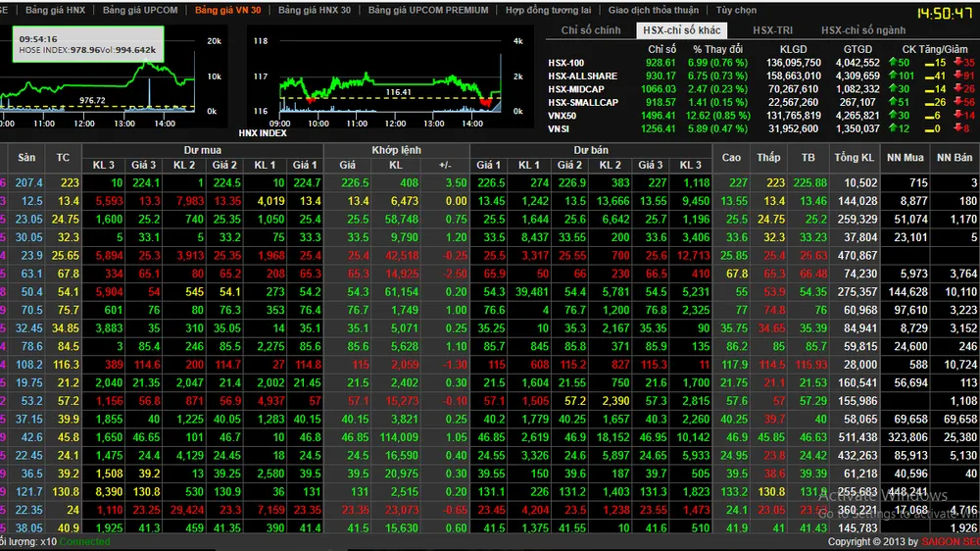Sort by Tổng KL column header

tap(854, 158)
